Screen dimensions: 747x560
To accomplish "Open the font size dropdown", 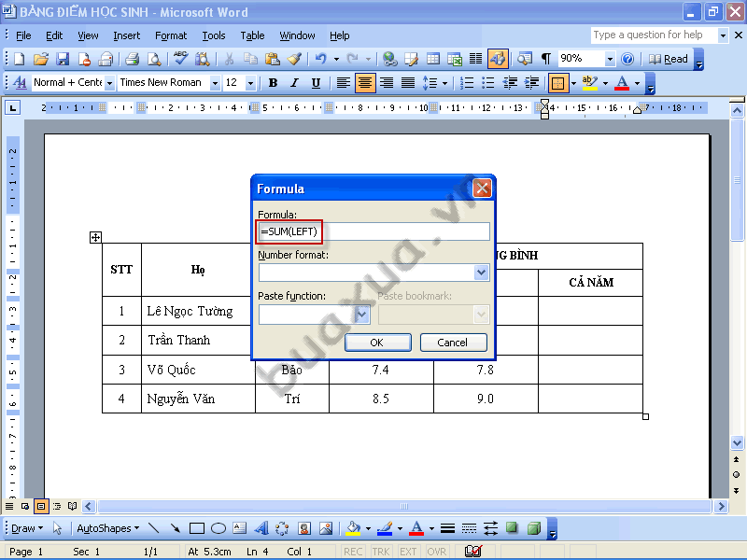I will [x=250, y=83].
